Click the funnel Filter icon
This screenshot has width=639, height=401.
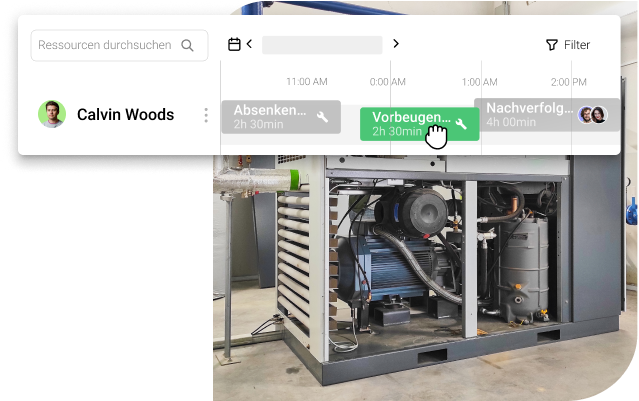pyautogui.click(x=551, y=45)
